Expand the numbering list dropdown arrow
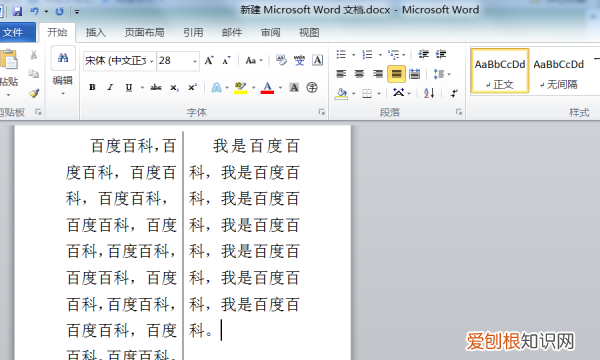Image resolution: width=600 pixels, height=360 pixels. [380, 55]
